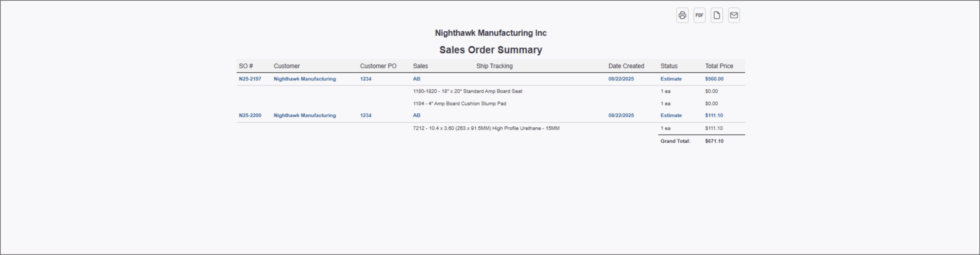Click the $111.10 order total link
The height and width of the screenshot is (255, 980).
point(714,115)
